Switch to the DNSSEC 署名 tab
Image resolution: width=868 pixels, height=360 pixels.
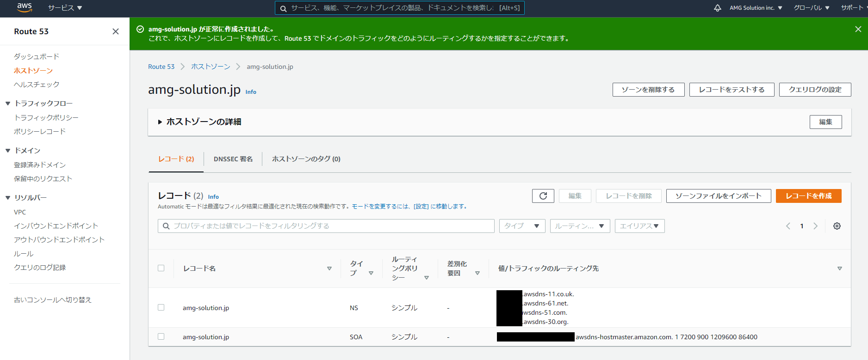pyautogui.click(x=233, y=159)
